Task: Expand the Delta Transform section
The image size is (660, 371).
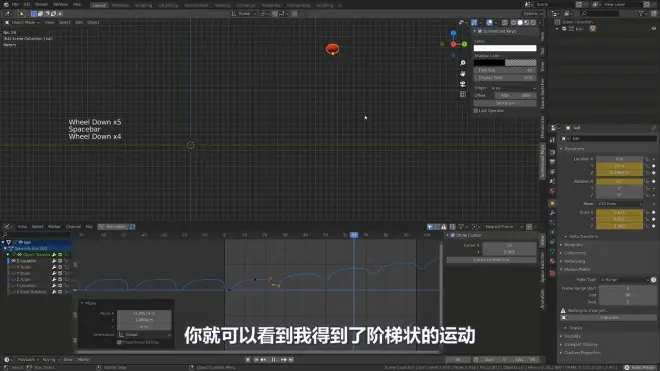Action: pyautogui.click(x=583, y=236)
